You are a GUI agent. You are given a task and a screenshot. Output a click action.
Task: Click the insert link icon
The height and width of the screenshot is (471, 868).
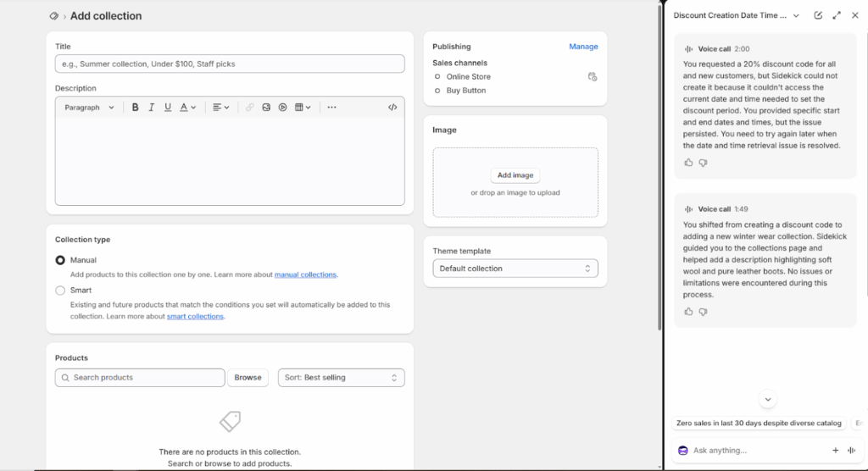coord(250,108)
